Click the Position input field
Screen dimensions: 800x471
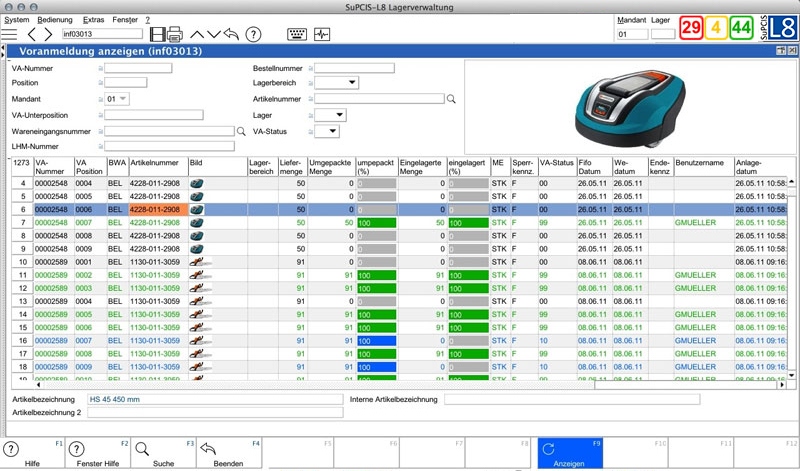(126, 83)
